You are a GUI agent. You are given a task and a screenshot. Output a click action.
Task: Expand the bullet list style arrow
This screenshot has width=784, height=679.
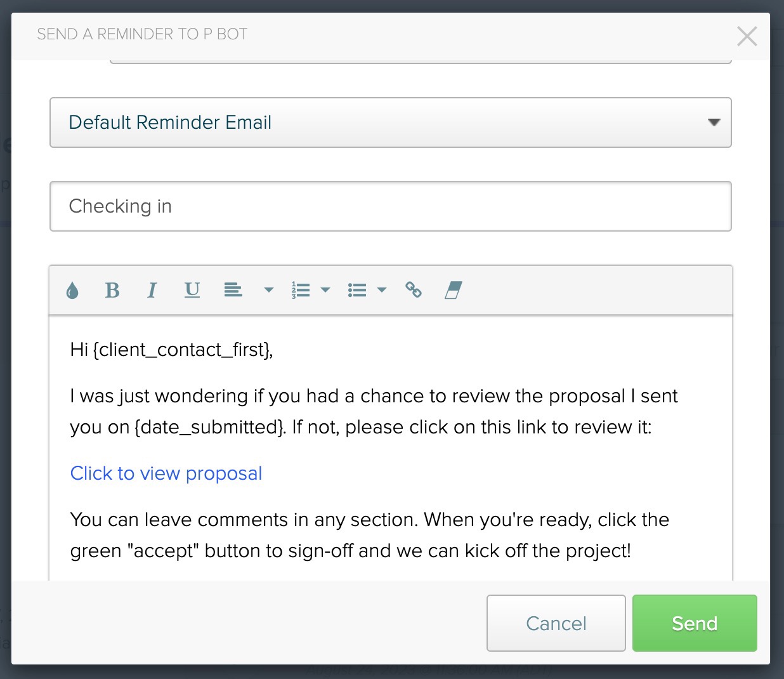tap(382, 290)
